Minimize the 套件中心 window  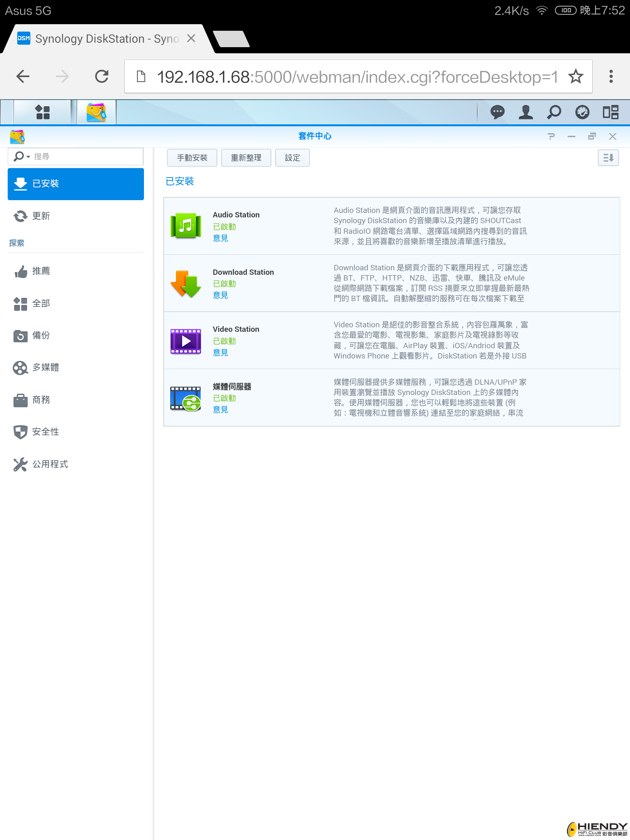[571, 137]
